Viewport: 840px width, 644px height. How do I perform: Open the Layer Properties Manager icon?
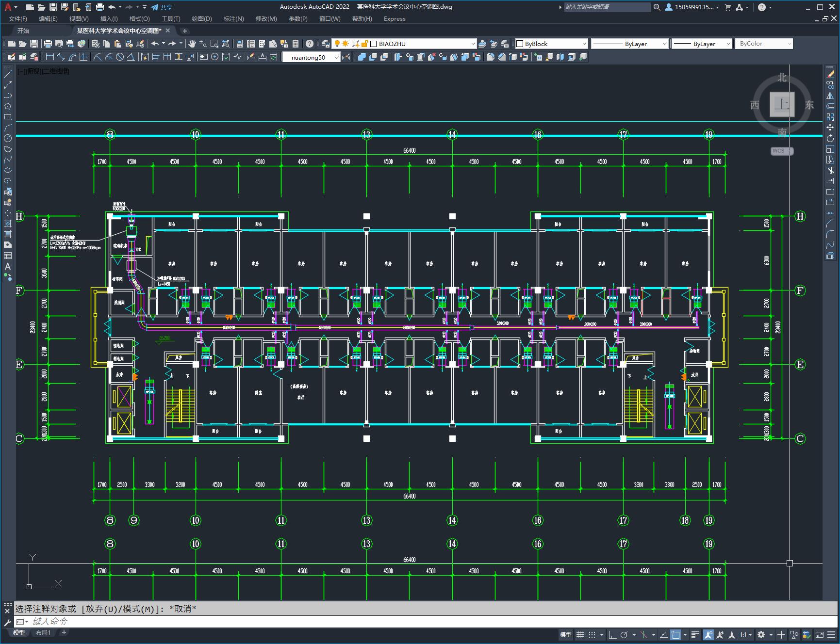326,44
